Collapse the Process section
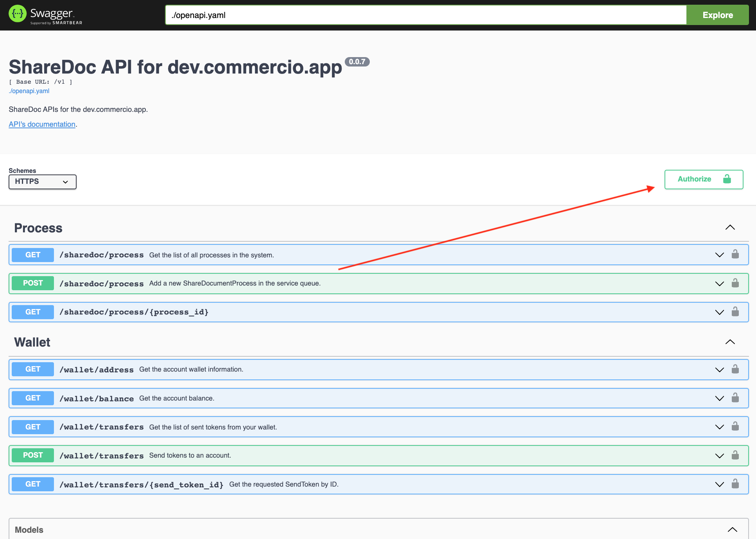The image size is (756, 539). tap(730, 228)
